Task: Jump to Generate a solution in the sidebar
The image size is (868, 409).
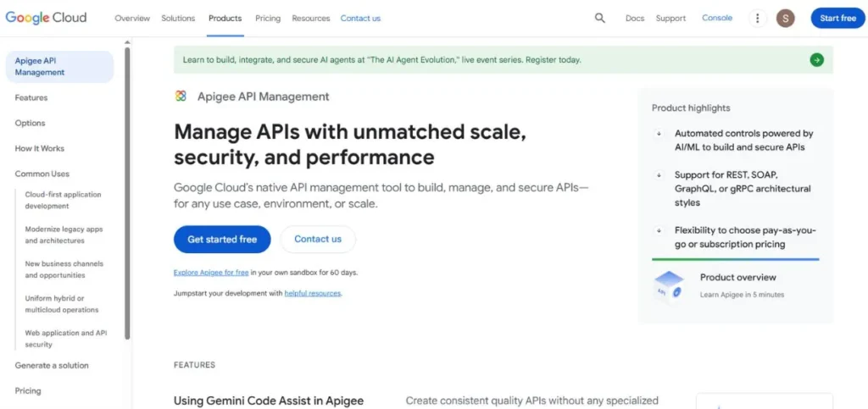Action: pyautogui.click(x=52, y=365)
